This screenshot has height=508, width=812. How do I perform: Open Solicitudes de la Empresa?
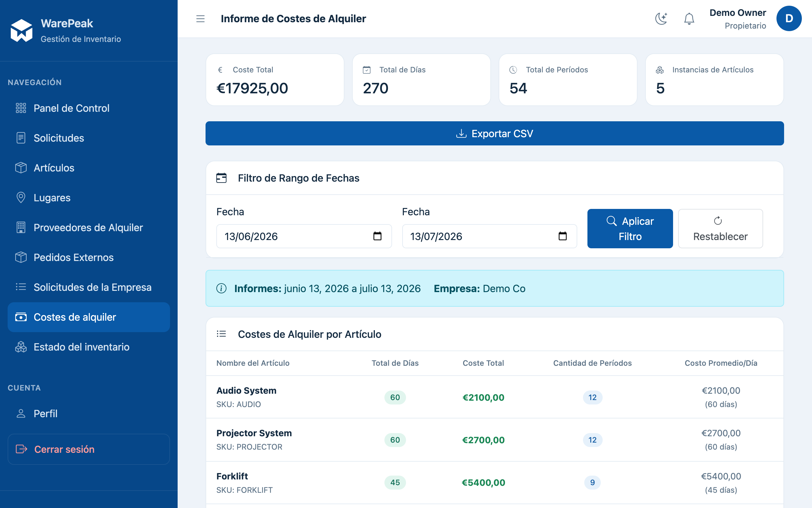click(88, 287)
